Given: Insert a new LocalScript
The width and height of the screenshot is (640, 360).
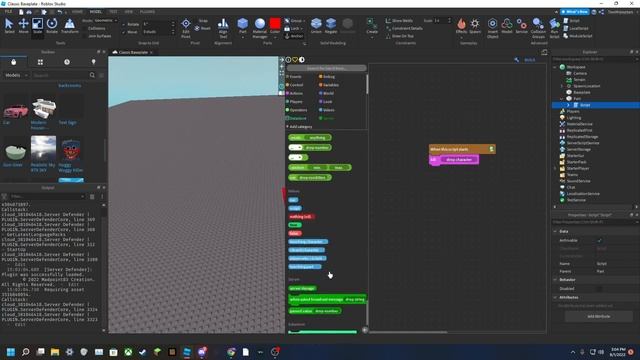Looking at the screenshot, I should 576,28.
